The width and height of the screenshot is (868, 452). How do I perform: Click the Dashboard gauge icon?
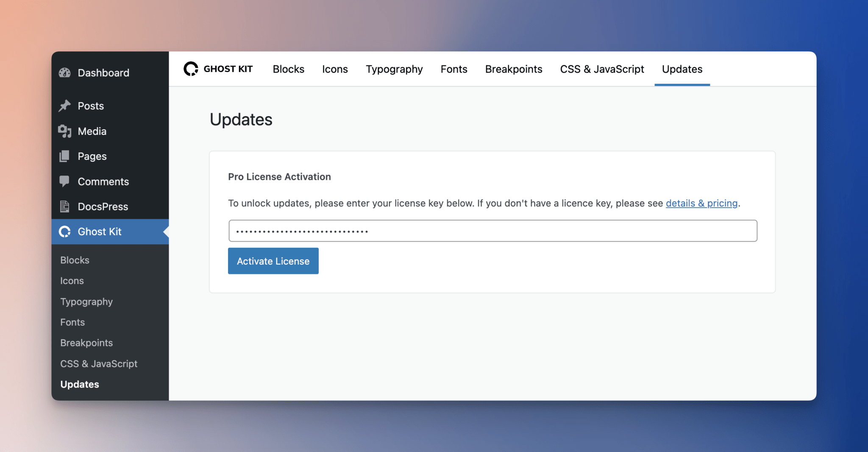pos(64,73)
